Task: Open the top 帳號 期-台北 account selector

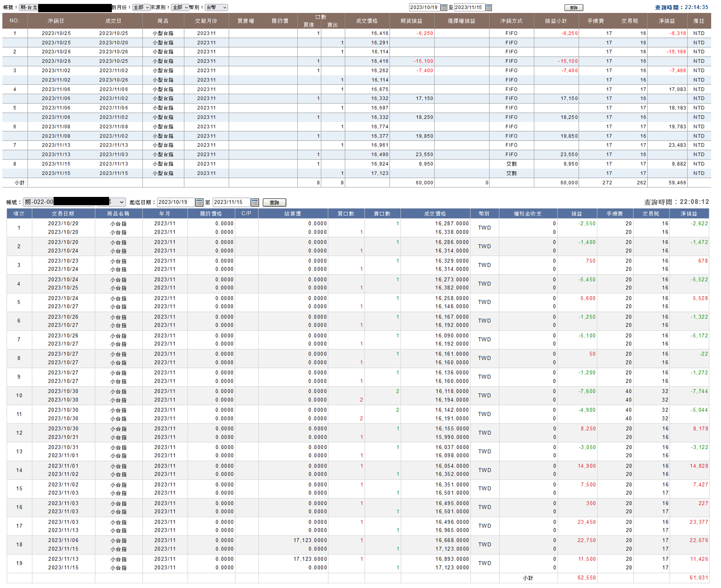Action: [65, 7]
